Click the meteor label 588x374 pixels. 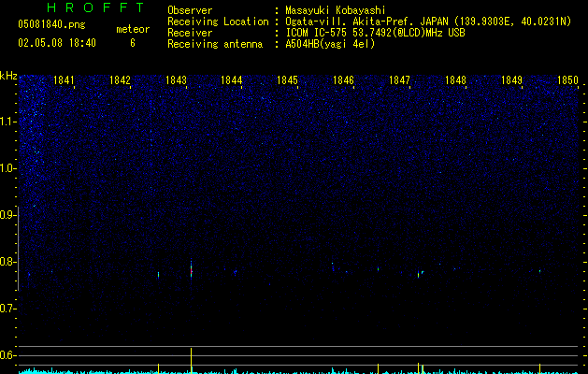pyautogui.click(x=133, y=29)
